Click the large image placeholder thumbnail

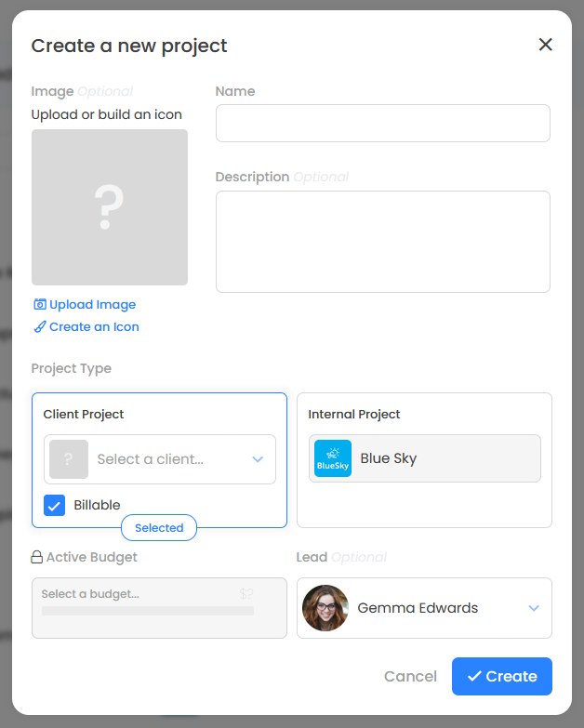[110, 207]
